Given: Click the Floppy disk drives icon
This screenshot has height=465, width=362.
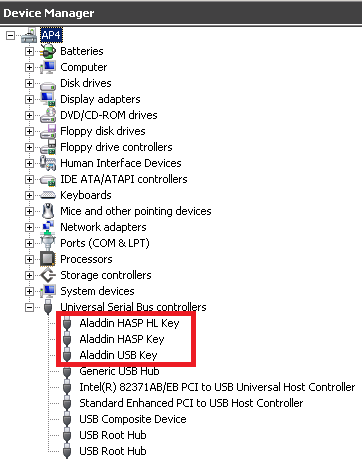Looking at the screenshot, I should (48, 131).
